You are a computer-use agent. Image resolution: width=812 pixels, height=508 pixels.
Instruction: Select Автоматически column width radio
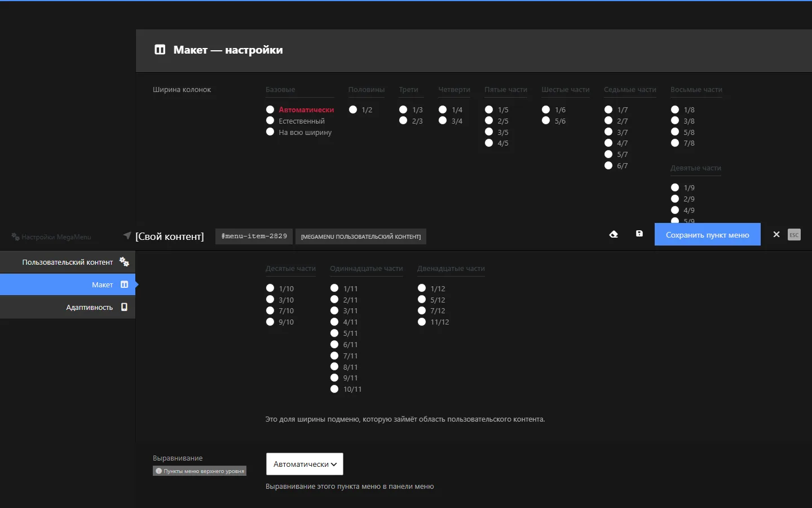(270, 110)
